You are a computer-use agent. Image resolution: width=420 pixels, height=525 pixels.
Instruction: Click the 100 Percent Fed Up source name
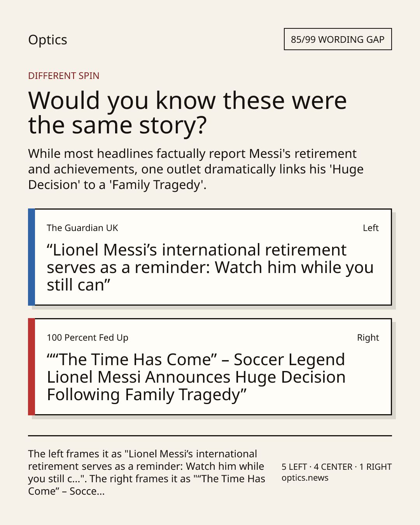pyautogui.click(x=87, y=338)
